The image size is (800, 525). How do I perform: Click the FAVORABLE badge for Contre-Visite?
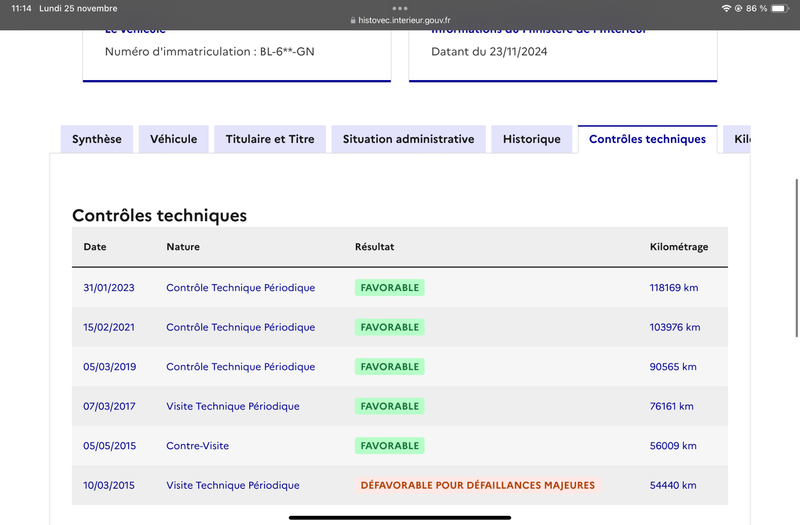389,446
